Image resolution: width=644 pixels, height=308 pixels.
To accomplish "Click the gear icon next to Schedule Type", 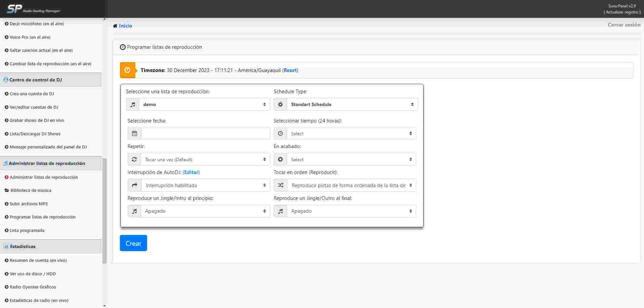I will (280, 104).
